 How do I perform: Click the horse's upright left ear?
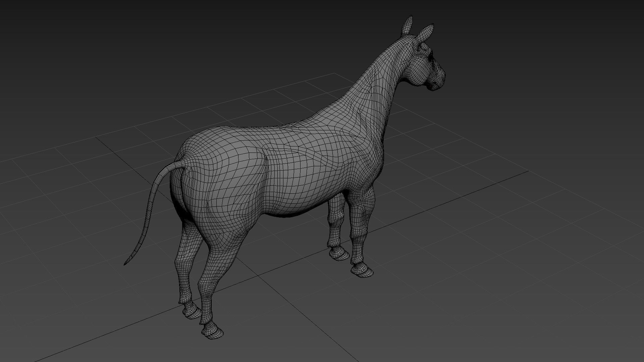(x=407, y=25)
